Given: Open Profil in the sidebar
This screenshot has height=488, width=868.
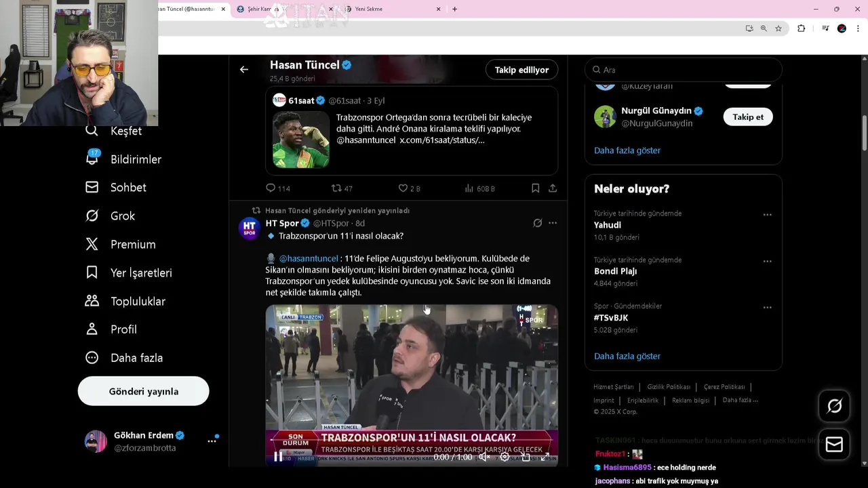Looking at the screenshot, I should click(x=111, y=329).
